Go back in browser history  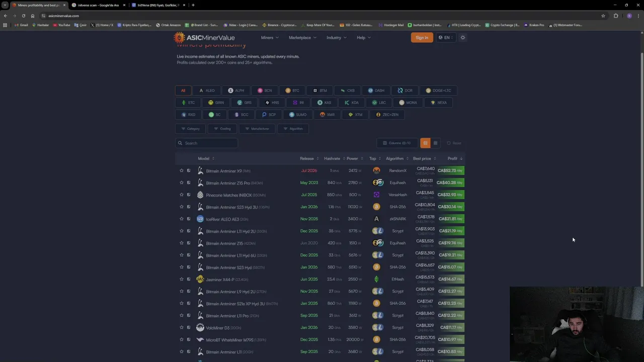click(6, 16)
